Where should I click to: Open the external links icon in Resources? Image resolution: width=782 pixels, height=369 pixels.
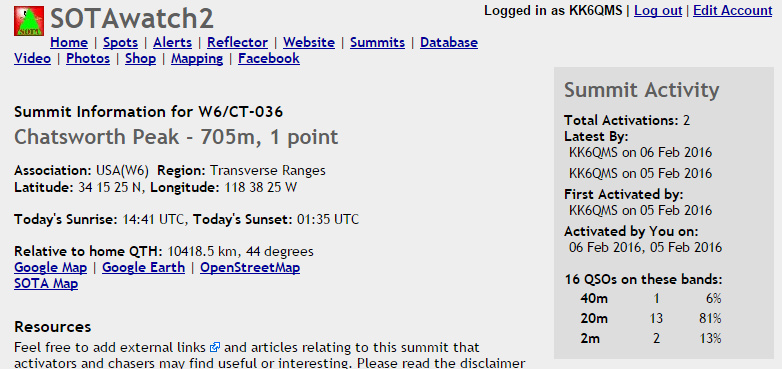pyautogui.click(x=215, y=347)
